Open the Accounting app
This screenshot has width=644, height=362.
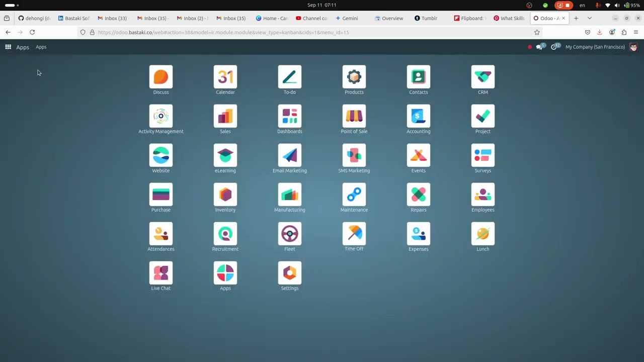(419, 116)
